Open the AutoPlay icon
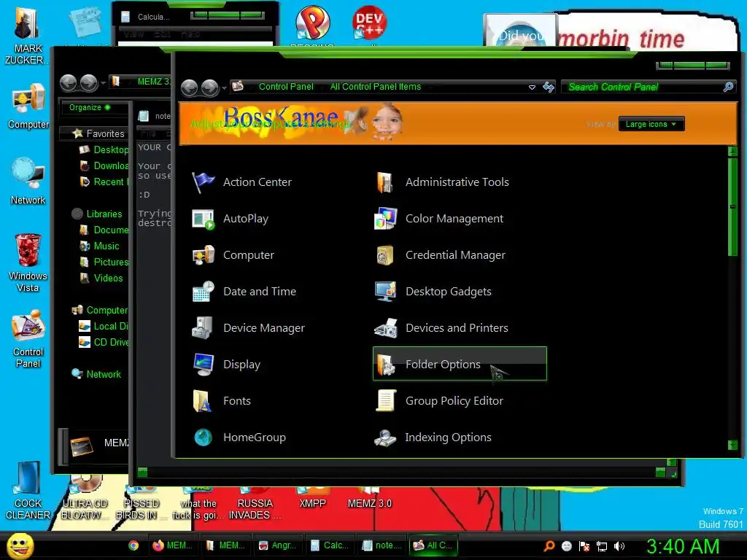 pyautogui.click(x=204, y=219)
